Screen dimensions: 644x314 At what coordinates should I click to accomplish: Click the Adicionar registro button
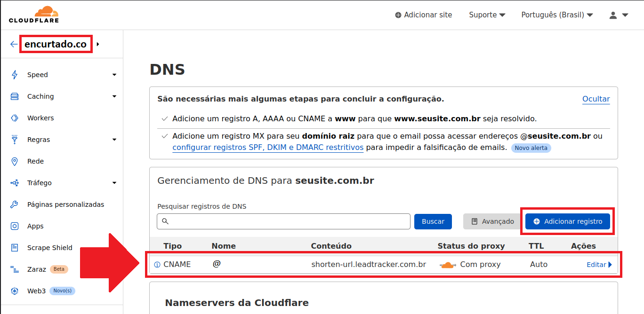[x=568, y=221]
